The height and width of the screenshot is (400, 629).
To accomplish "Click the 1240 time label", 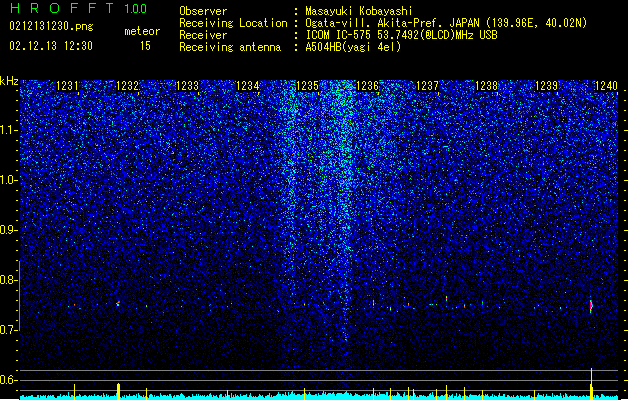I will pyautogui.click(x=606, y=86).
